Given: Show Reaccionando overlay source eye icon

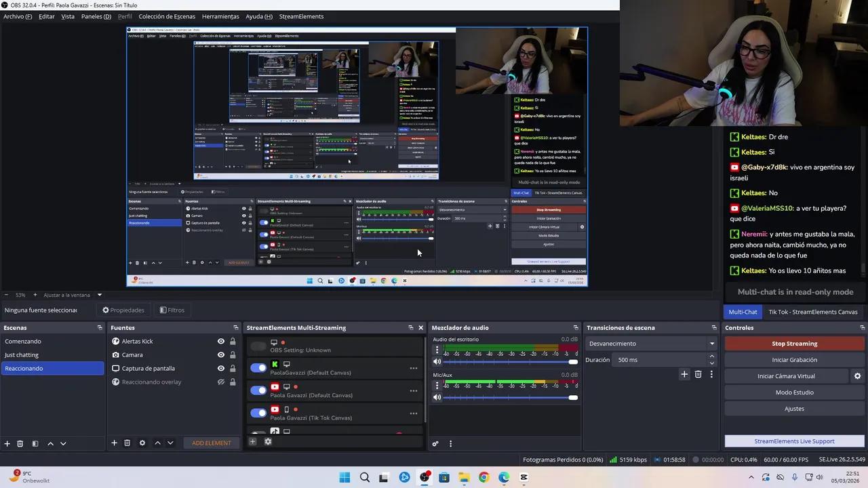Looking at the screenshot, I should pyautogui.click(x=220, y=382).
